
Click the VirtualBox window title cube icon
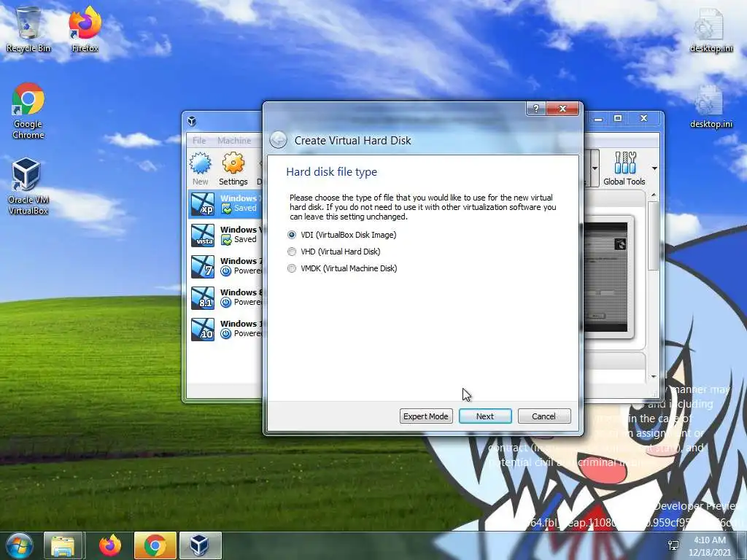coord(192,121)
